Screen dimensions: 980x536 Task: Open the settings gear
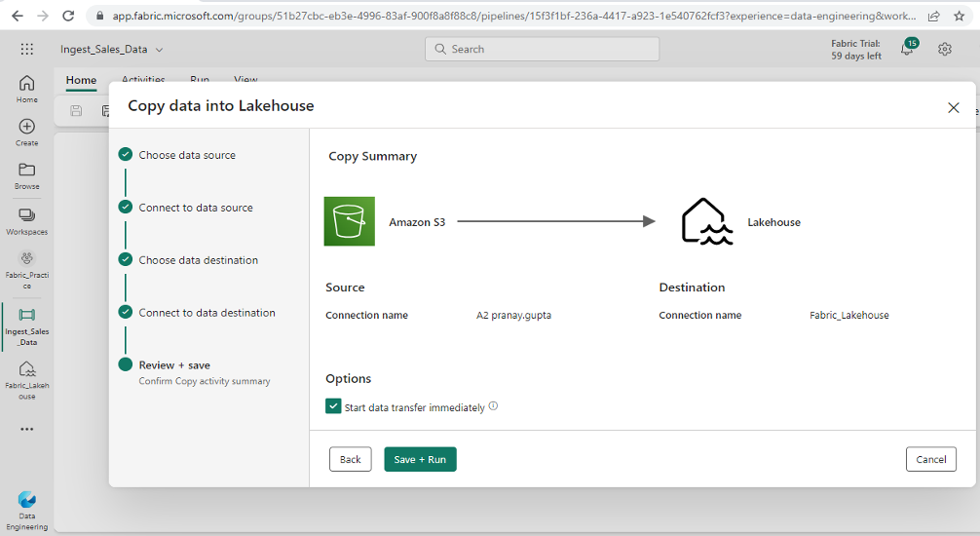pyautogui.click(x=944, y=49)
